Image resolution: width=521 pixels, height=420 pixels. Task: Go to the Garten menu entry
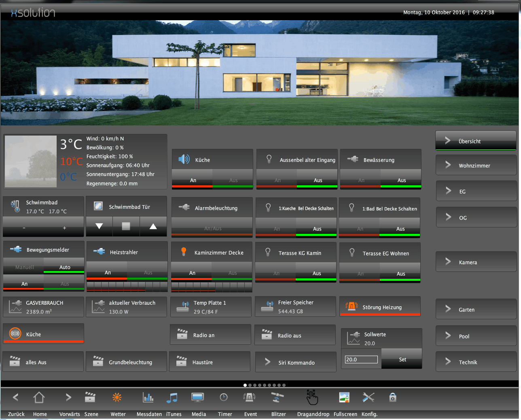click(x=476, y=310)
